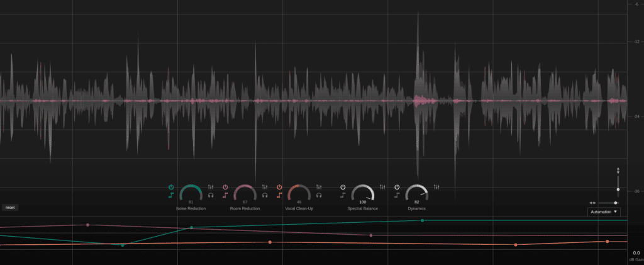Toggle Vocal Clean-Up power button

coord(279,187)
